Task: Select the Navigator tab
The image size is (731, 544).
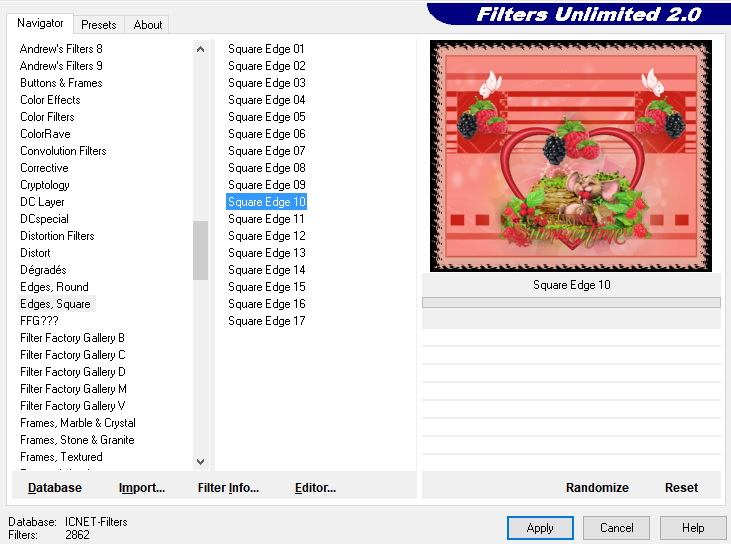Action: [40, 23]
